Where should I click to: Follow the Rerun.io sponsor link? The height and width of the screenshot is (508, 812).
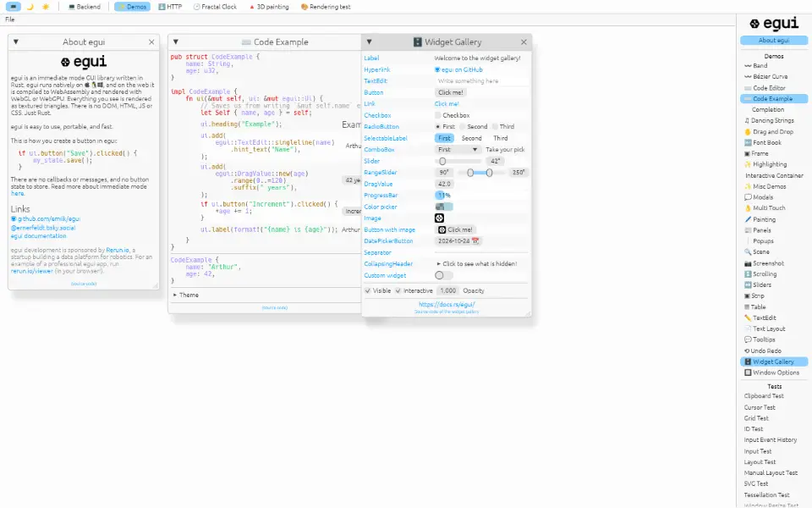(118, 250)
